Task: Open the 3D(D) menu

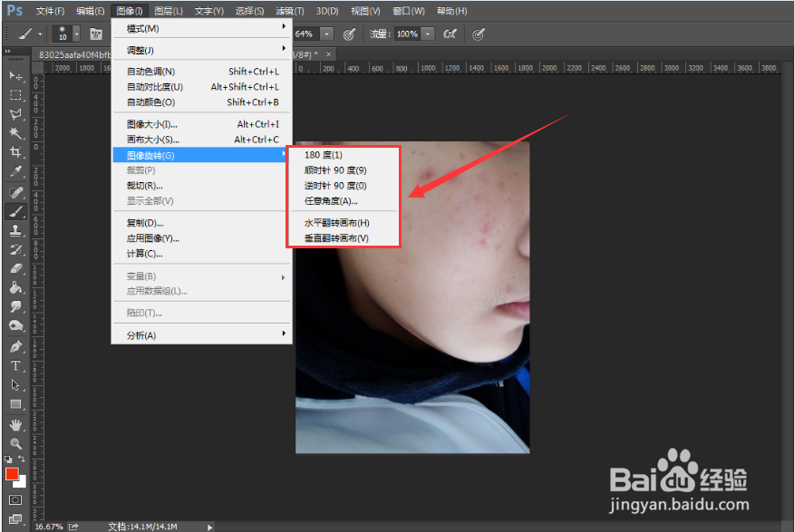Action: 327,11
